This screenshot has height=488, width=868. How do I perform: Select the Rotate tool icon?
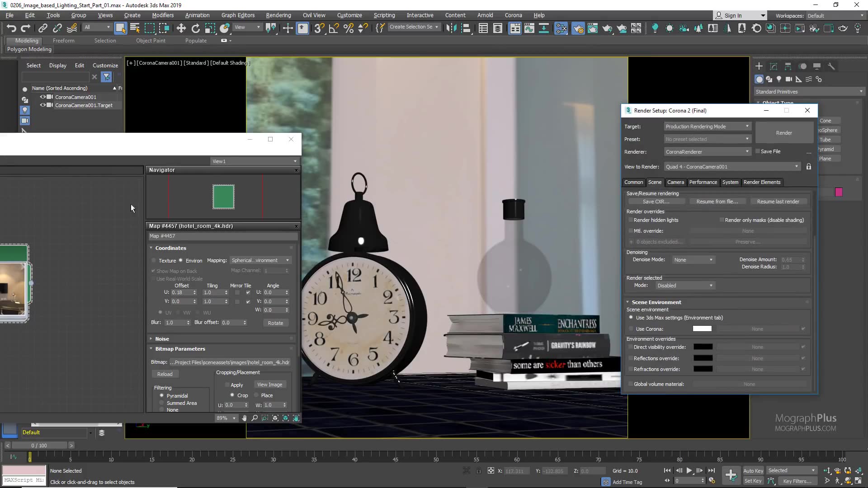click(195, 28)
